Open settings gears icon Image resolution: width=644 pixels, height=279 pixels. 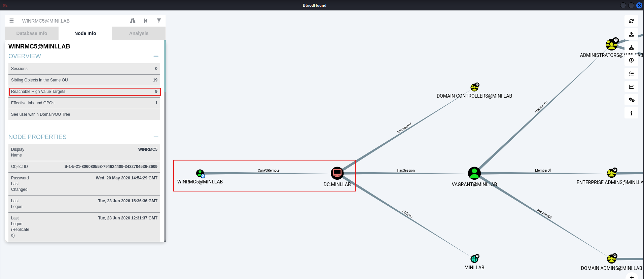point(631,100)
